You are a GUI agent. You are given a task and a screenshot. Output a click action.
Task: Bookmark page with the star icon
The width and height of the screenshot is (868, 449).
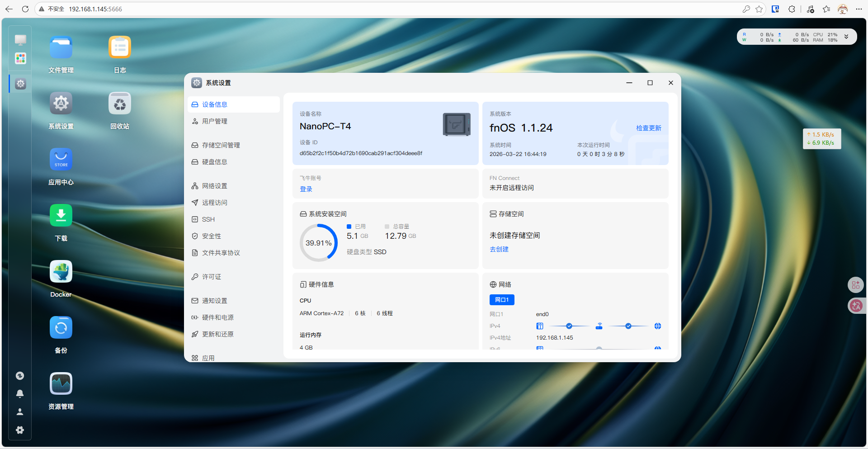point(759,9)
